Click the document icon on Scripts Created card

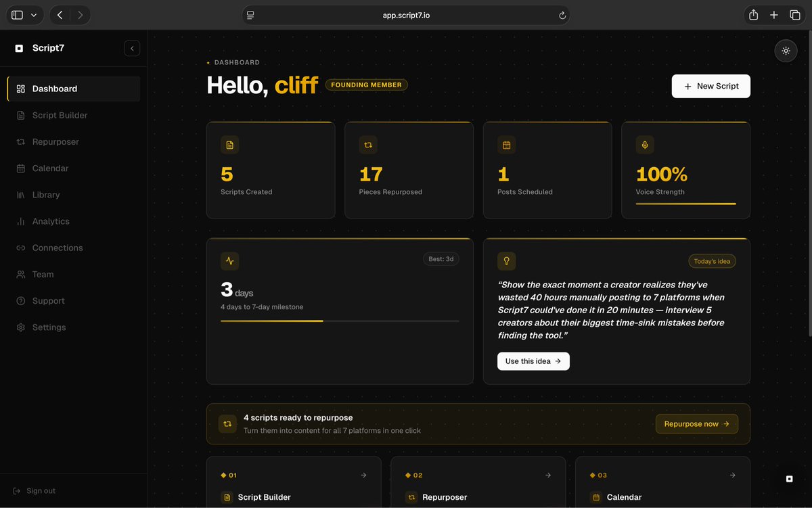[x=229, y=145]
